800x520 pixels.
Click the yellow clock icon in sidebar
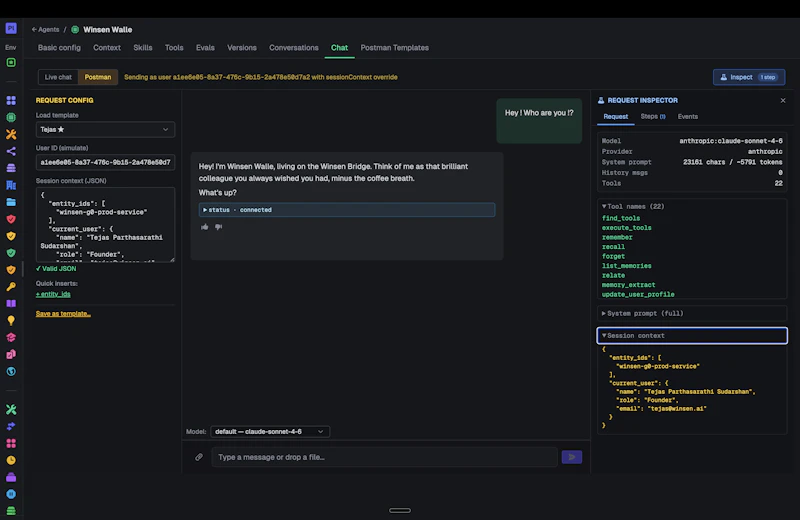[x=11, y=460]
